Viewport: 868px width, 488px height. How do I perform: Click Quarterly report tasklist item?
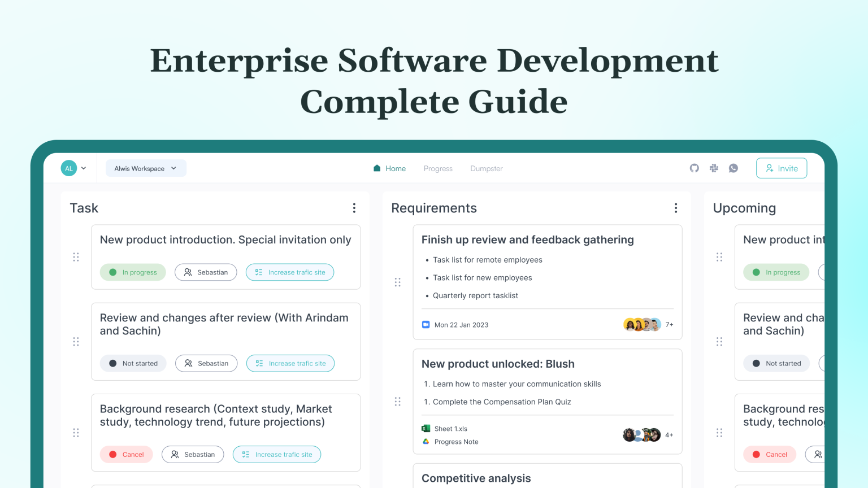(x=475, y=295)
